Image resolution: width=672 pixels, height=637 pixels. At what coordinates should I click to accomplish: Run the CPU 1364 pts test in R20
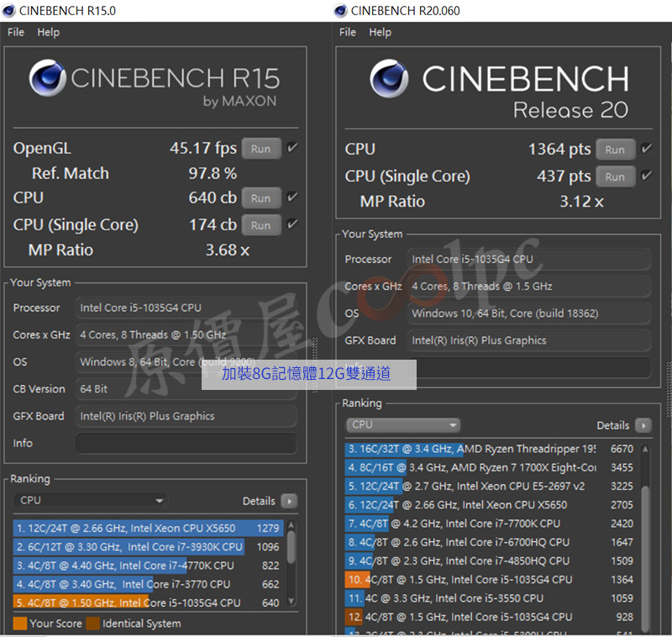pyautogui.click(x=615, y=150)
